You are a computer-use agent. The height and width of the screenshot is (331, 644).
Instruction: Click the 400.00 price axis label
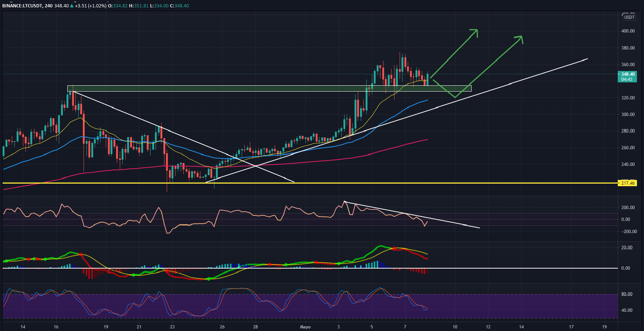pyautogui.click(x=628, y=31)
